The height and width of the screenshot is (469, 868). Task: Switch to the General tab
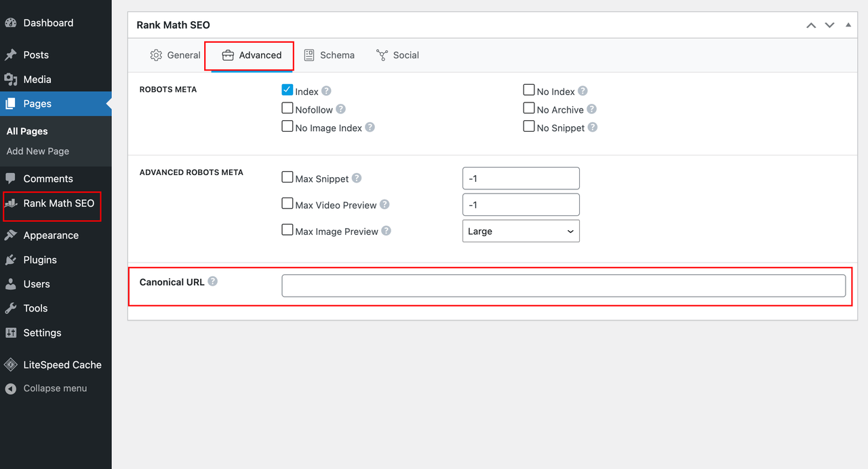click(x=175, y=55)
